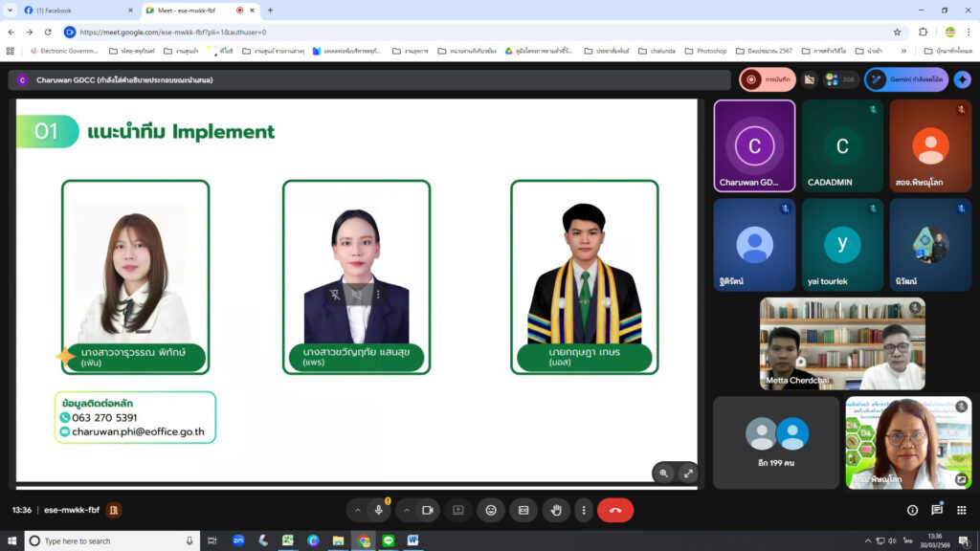Open the emoji reactions panel

tap(491, 511)
